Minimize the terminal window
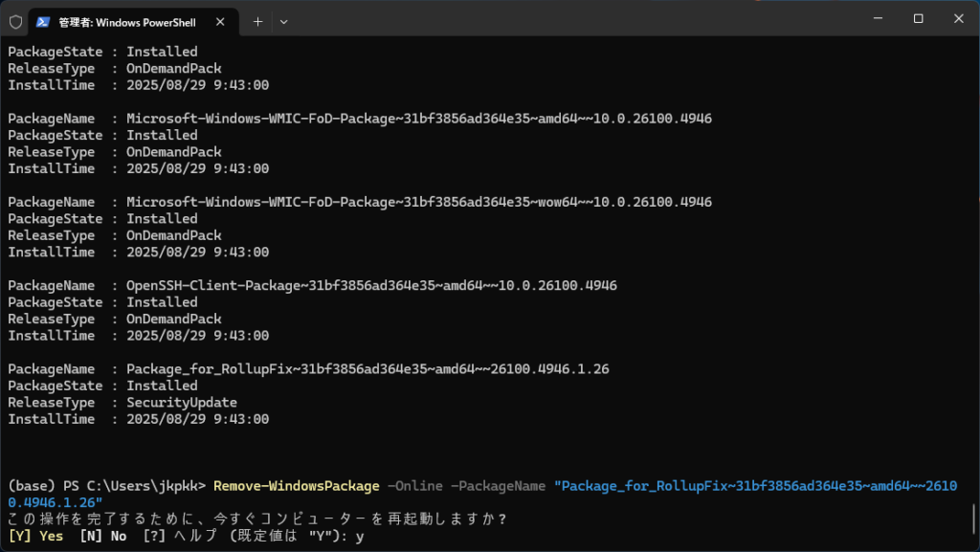The image size is (980, 552). (879, 18)
